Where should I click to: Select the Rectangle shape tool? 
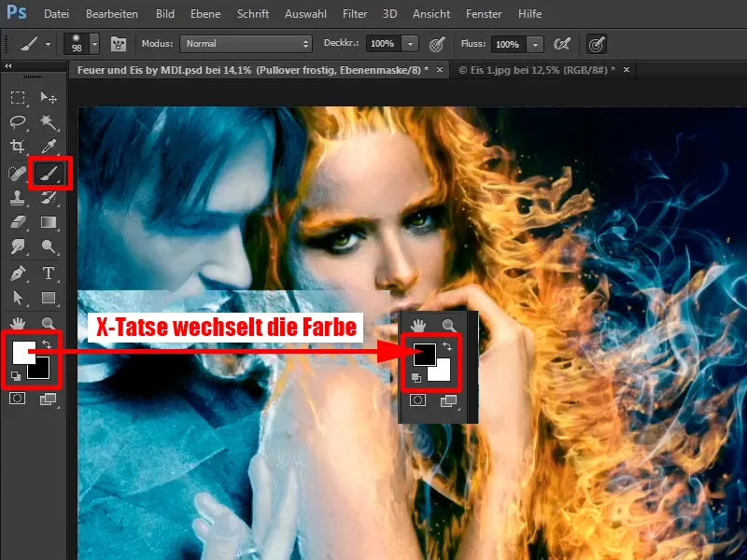(x=49, y=298)
